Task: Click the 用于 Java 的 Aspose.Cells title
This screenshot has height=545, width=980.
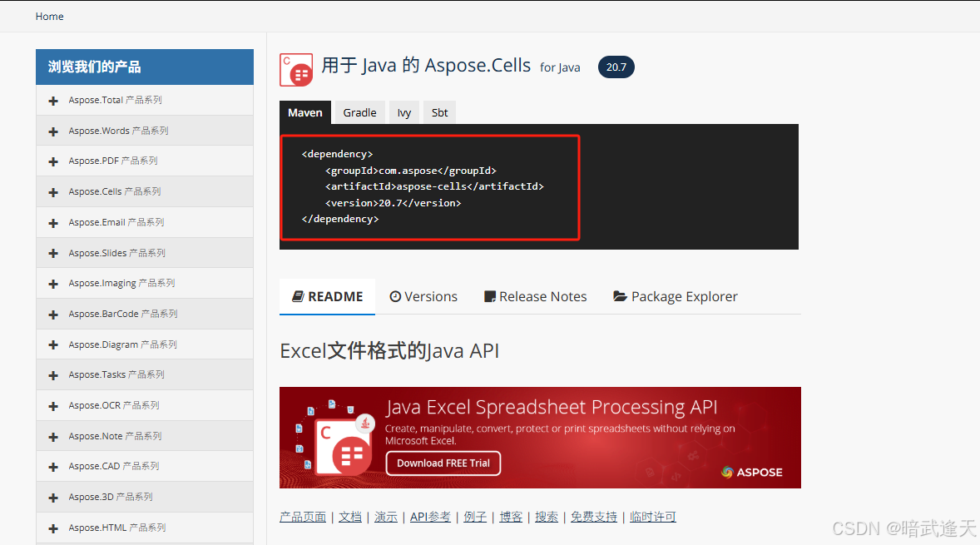Action: tap(426, 65)
